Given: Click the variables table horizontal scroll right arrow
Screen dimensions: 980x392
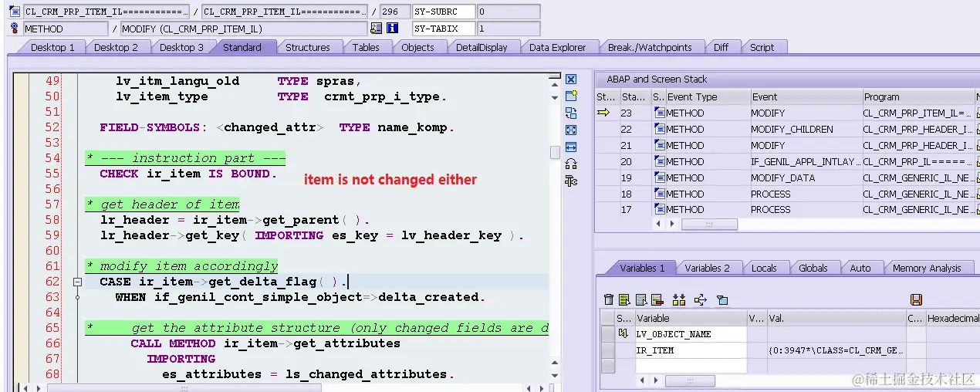Looking at the screenshot, I should (655, 380).
